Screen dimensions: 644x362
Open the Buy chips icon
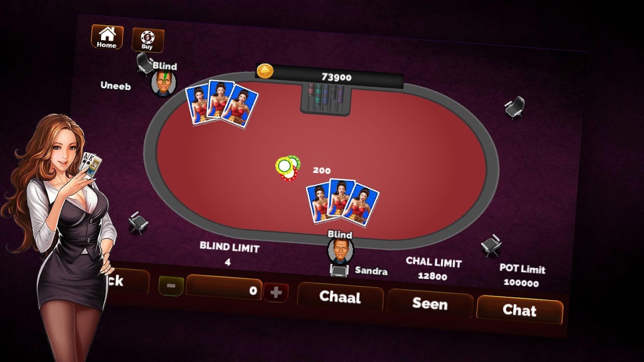click(x=148, y=40)
